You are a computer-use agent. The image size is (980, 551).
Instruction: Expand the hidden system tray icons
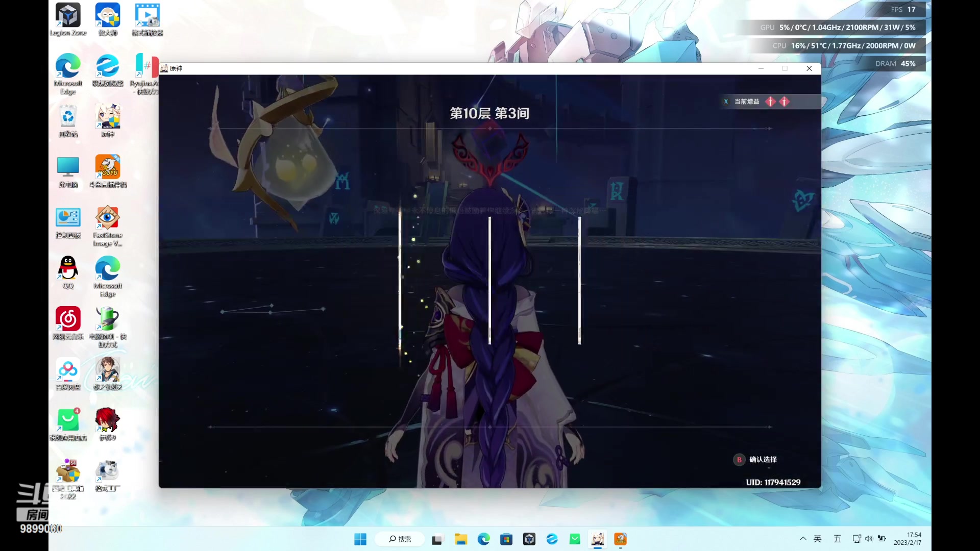click(x=803, y=539)
